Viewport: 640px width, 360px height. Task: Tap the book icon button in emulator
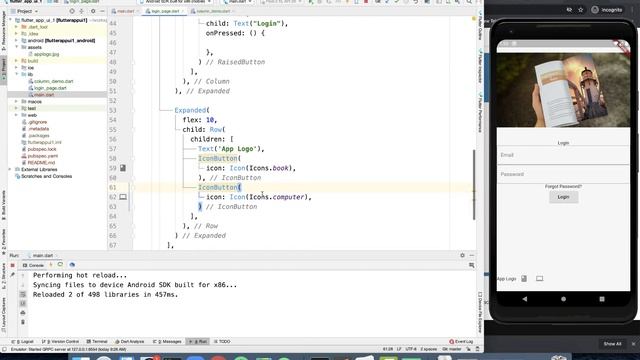pos(524,279)
